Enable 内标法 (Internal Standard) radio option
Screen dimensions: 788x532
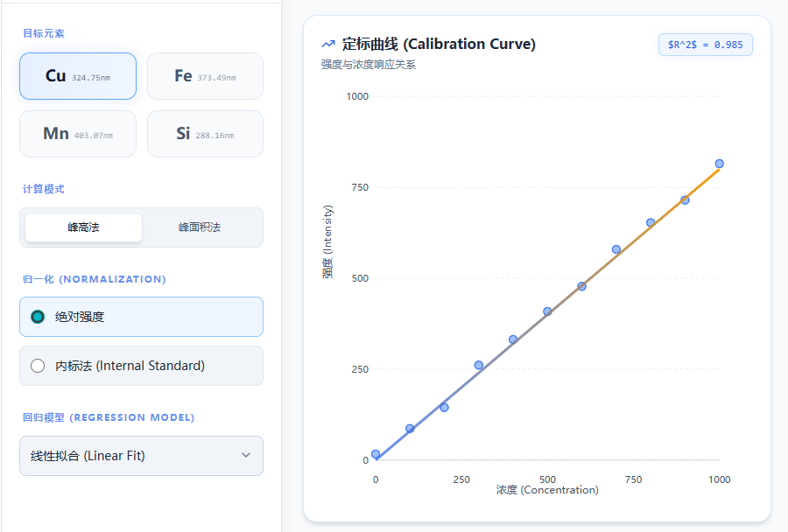38,366
